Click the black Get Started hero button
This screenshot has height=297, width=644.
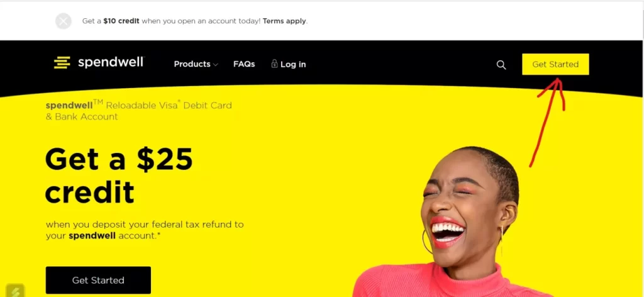[98, 280]
